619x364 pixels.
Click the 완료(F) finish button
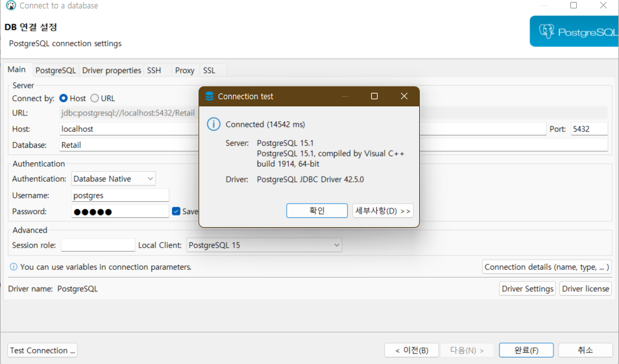tap(526, 350)
